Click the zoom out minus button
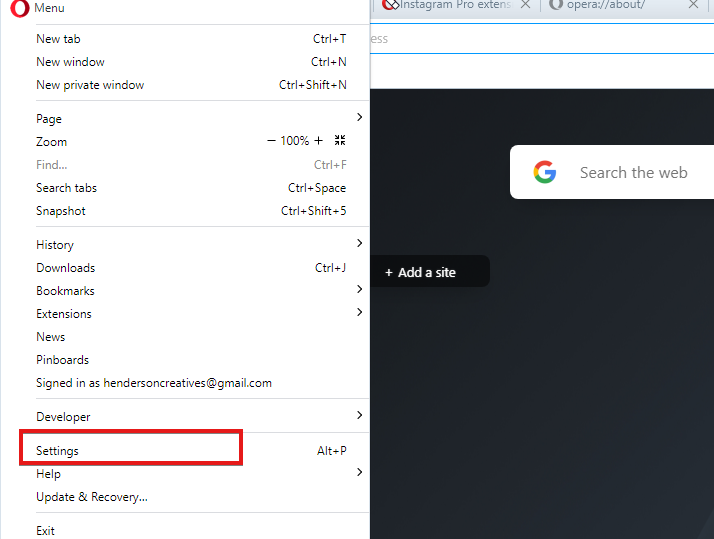Viewport: 714px width, 539px height. pyautogui.click(x=271, y=141)
